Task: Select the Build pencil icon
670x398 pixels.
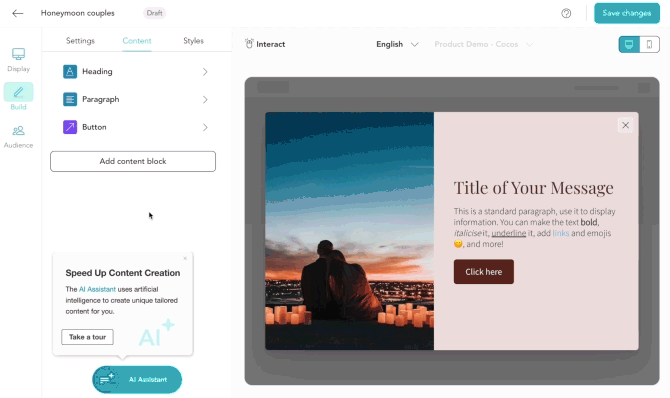Action: pyautogui.click(x=18, y=92)
